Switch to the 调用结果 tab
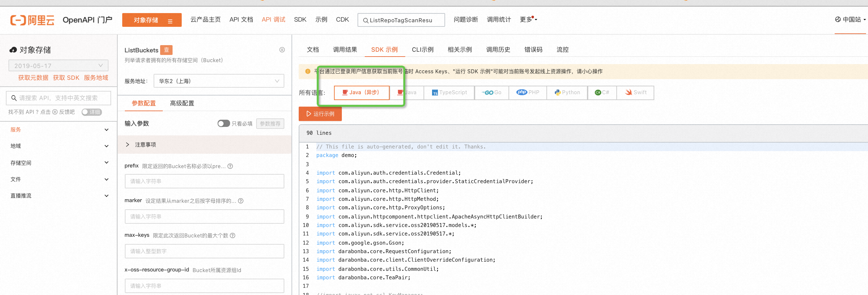 click(345, 50)
